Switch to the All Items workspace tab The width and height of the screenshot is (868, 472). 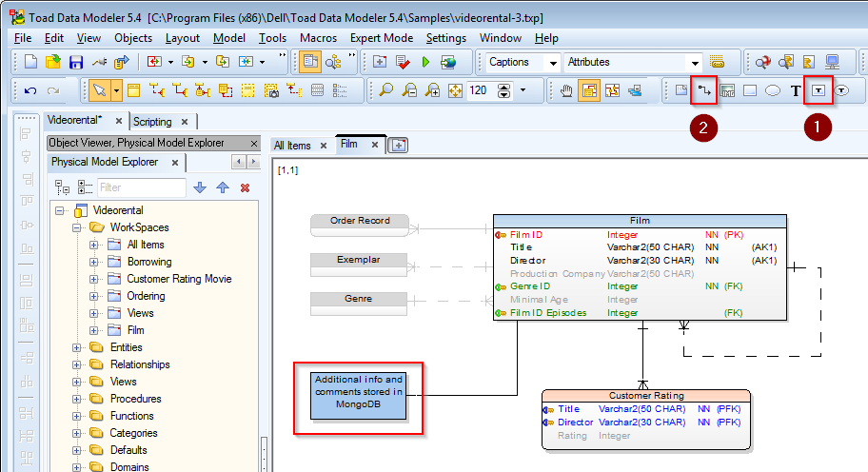(x=292, y=146)
